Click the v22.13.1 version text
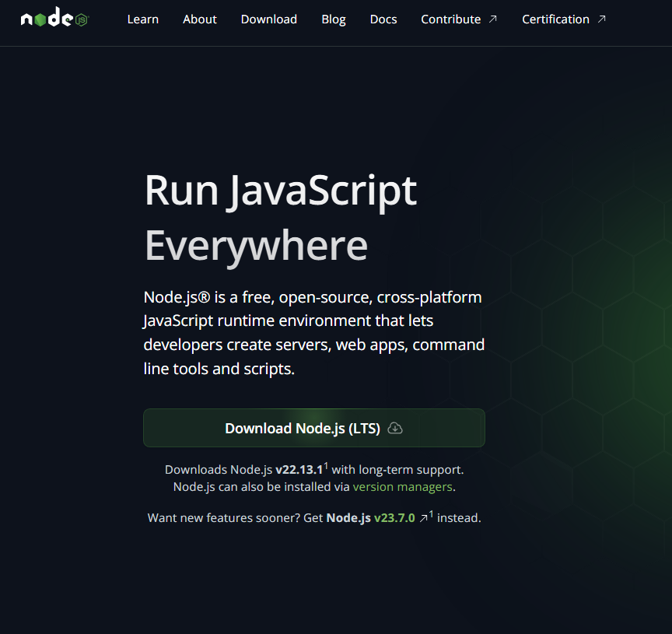Image resolution: width=672 pixels, height=634 pixels. click(x=299, y=470)
